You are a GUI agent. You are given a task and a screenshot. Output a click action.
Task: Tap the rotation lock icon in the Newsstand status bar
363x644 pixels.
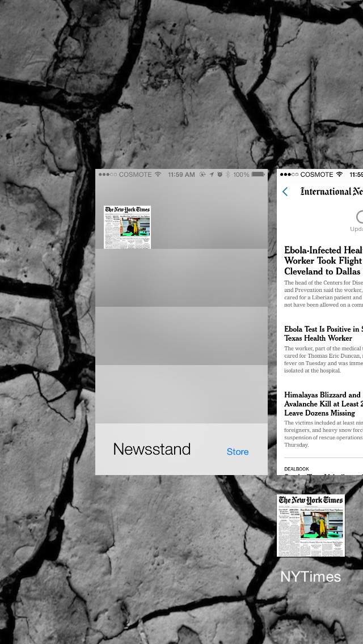tap(202, 174)
